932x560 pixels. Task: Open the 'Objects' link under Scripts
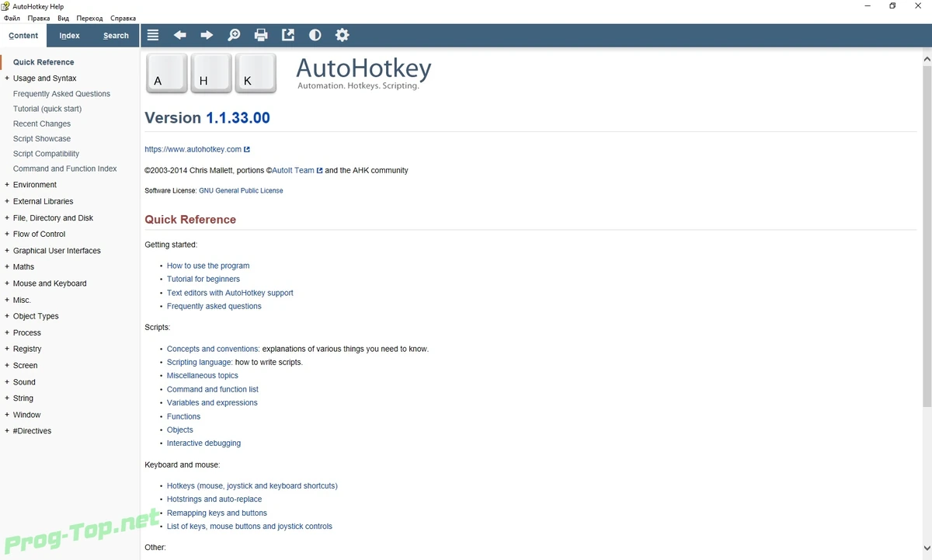click(180, 430)
